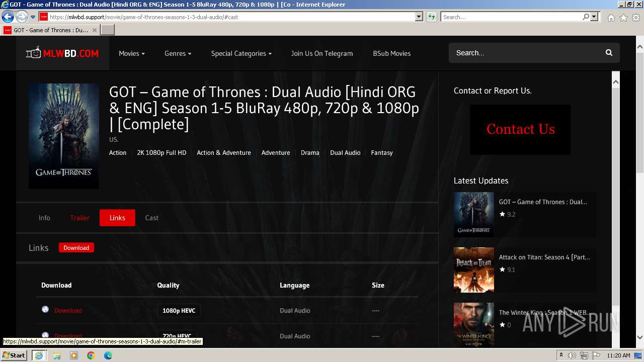Open the Dual Audio tag

tap(345, 153)
